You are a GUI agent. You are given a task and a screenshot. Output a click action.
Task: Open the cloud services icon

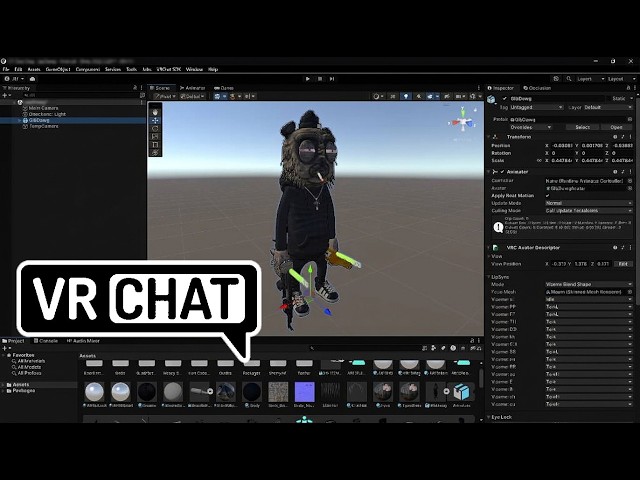pyautogui.click(x=32, y=79)
